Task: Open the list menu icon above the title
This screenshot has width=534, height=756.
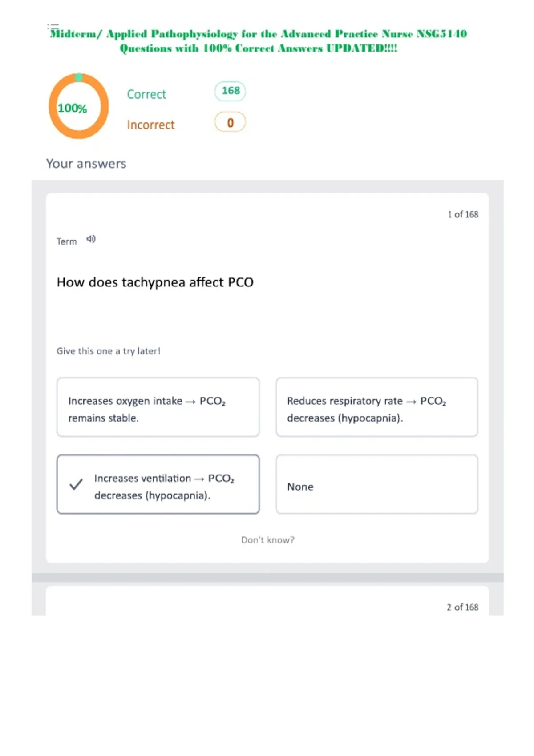Action: [x=53, y=26]
